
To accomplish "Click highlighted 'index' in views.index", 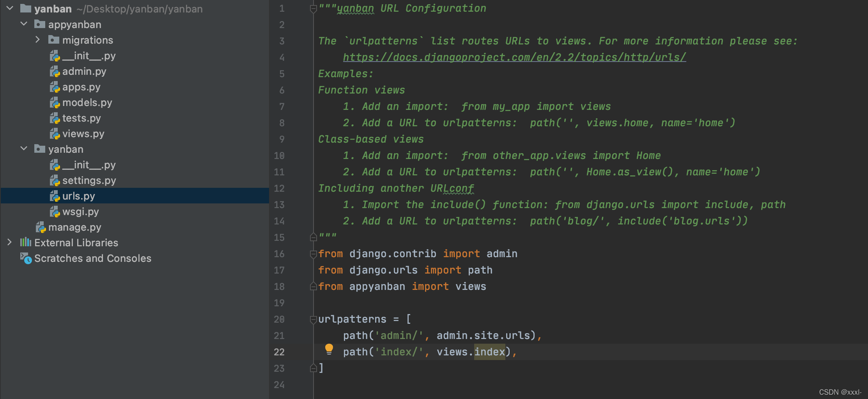I will coord(490,352).
